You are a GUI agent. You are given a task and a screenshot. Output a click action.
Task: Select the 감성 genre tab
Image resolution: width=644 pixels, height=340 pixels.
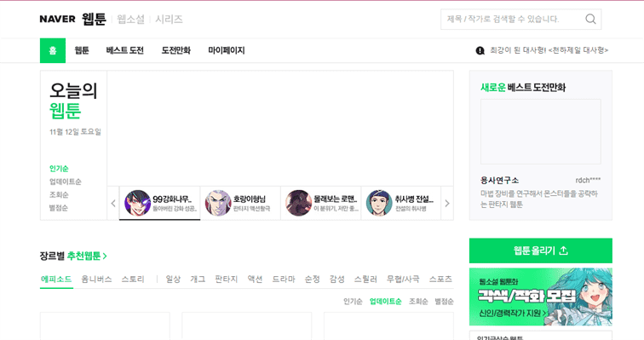pyautogui.click(x=336, y=279)
